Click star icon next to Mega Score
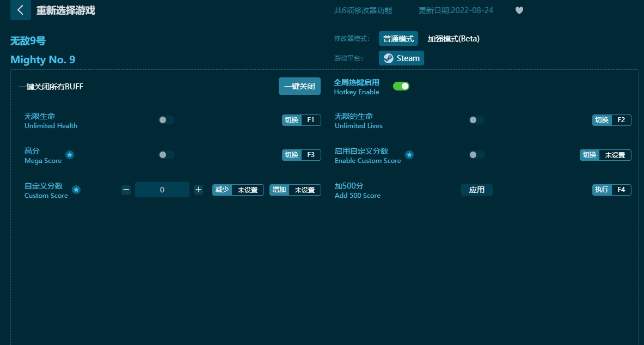Screen dimensions: 644x345 (x=70, y=155)
